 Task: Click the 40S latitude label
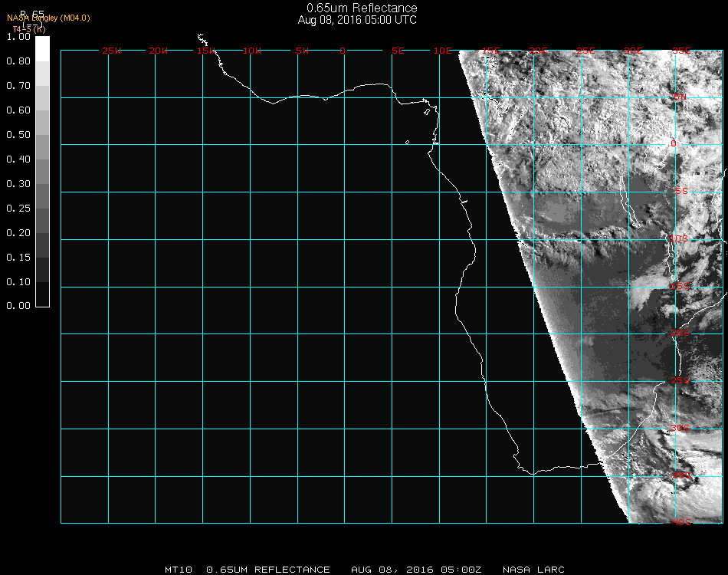coord(680,522)
